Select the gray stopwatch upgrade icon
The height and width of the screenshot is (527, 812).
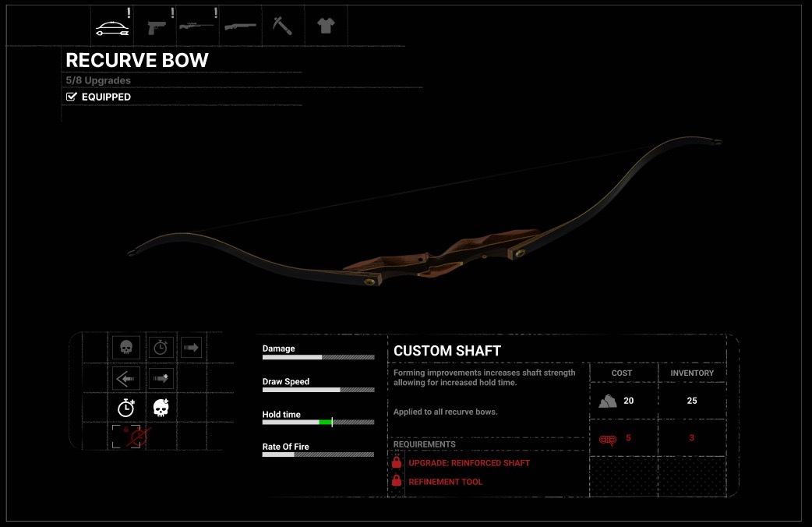click(x=161, y=347)
